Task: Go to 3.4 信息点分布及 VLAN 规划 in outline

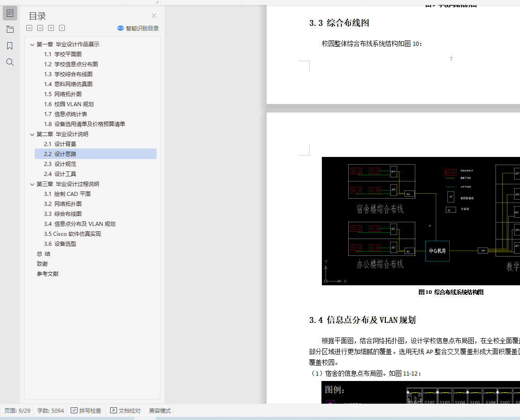Action: pyautogui.click(x=80, y=224)
